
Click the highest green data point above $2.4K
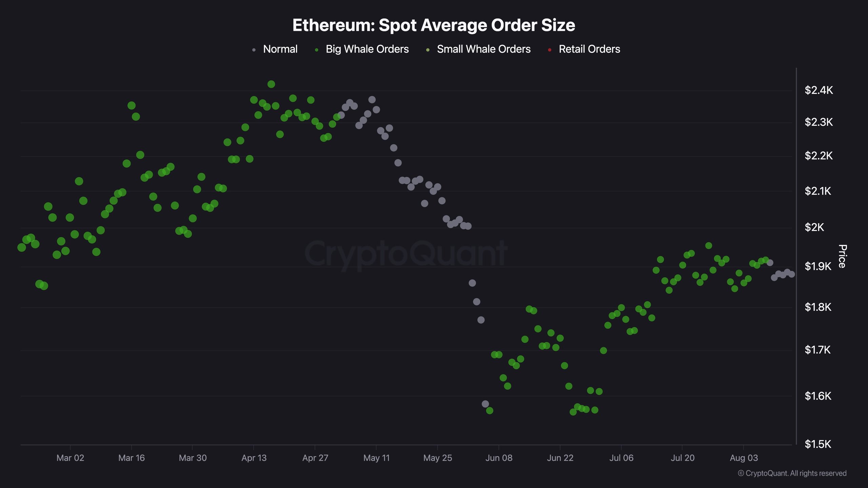271,84
